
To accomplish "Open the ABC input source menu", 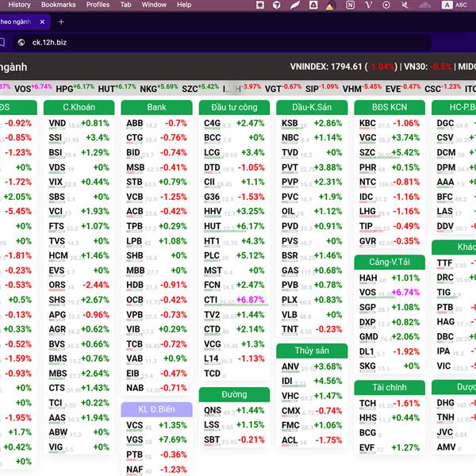I will pos(454,5).
